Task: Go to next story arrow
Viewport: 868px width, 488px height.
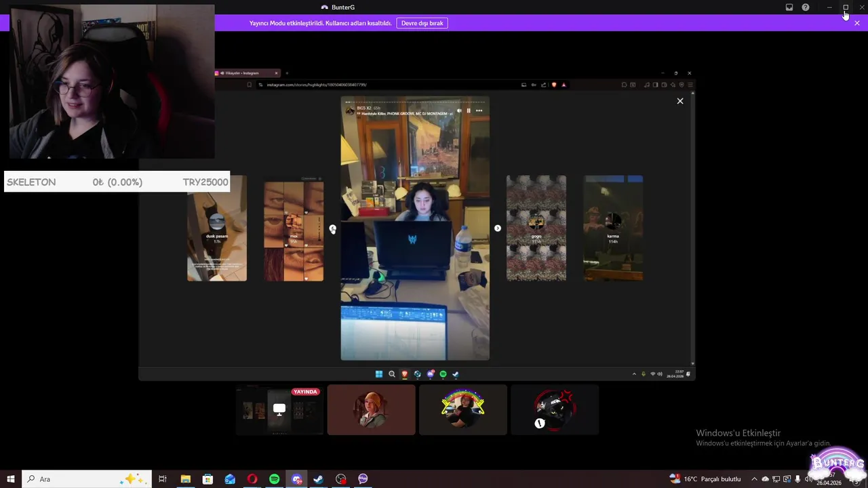Action: (498, 228)
